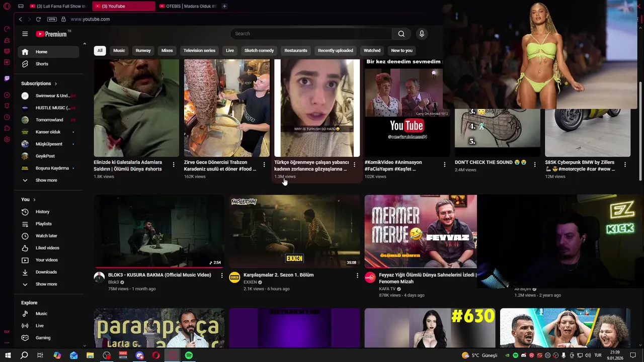
Task: Open the Twitch sidebar icon
Action: point(7,78)
